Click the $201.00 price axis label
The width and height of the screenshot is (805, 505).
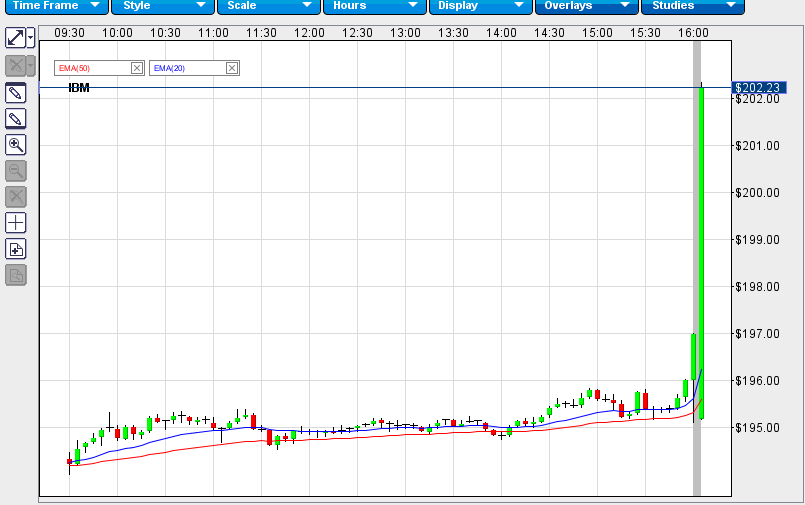click(x=757, y=146)
